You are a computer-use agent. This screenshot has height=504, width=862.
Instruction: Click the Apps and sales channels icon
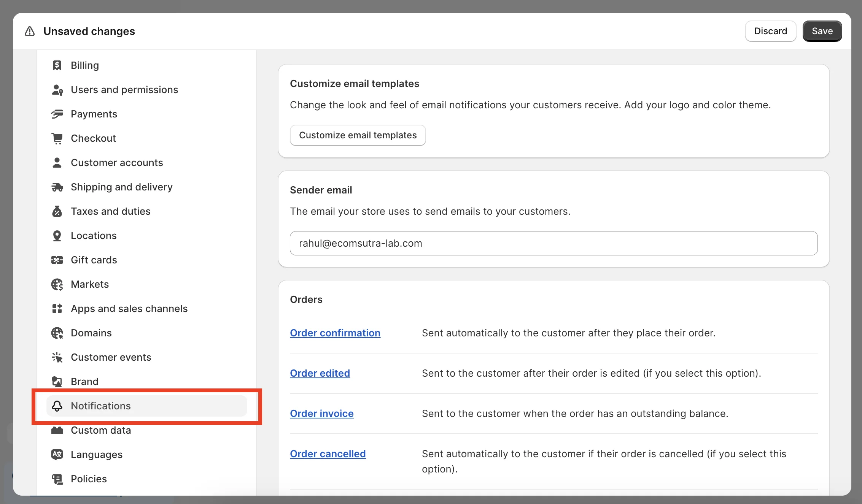[57, 309]
